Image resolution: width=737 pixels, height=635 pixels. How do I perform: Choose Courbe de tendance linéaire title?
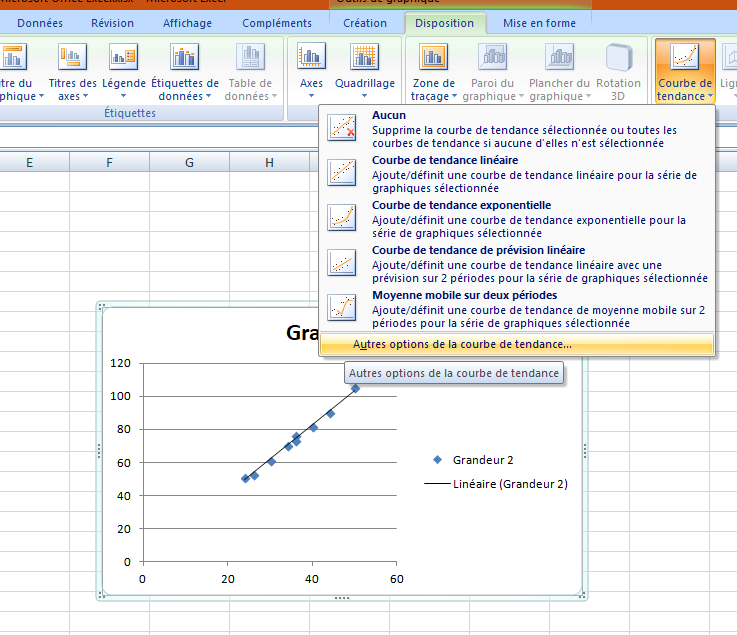click(x=445, y=160)
